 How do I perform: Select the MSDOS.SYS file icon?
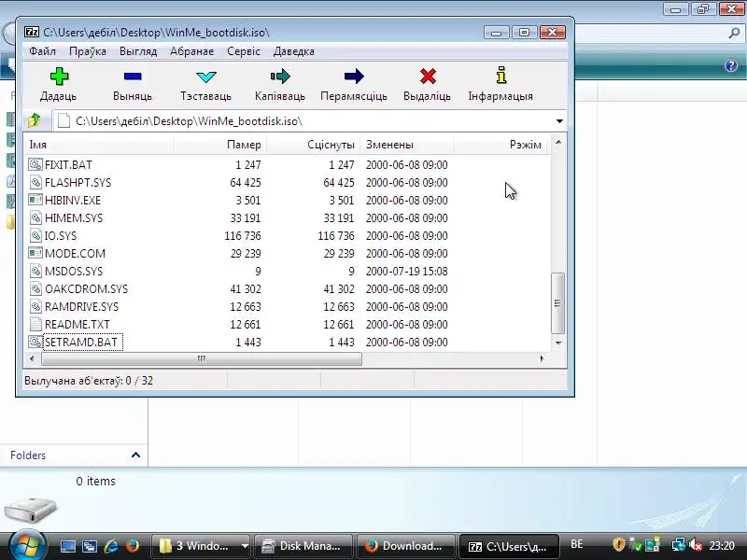click(35, 271)
